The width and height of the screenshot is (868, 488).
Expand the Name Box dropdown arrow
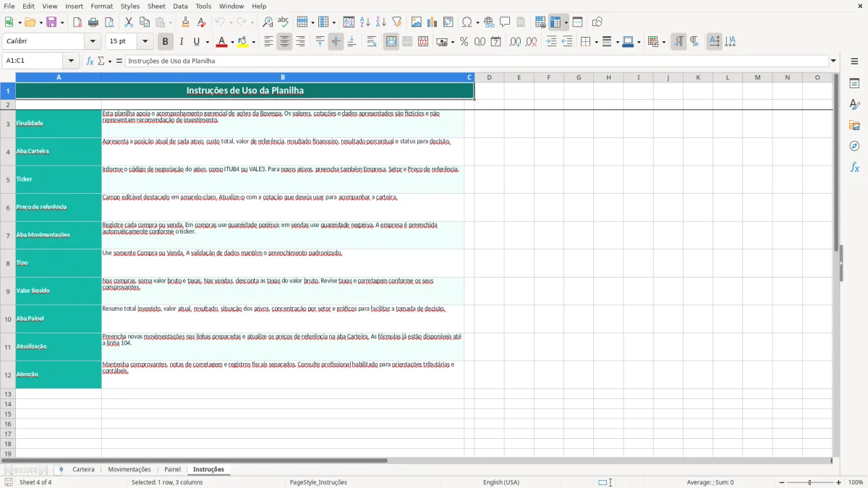click(x=71, y=61)
